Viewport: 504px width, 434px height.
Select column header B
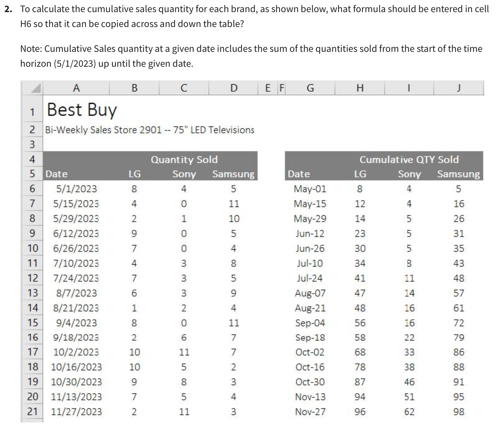(135, 88)
